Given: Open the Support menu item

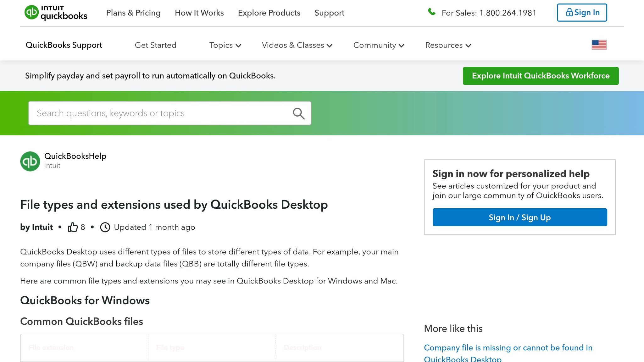Looking at the screenshot, I should (x=329, y=13).
